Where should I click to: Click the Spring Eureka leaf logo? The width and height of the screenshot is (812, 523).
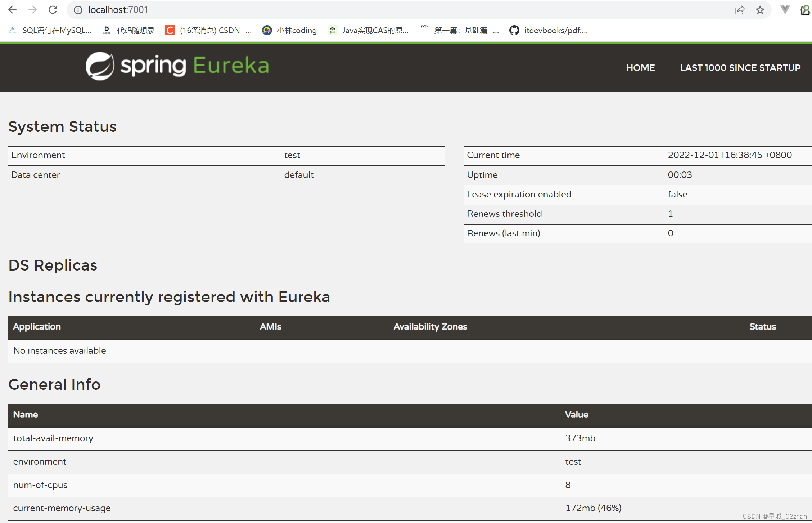(100, 66)
